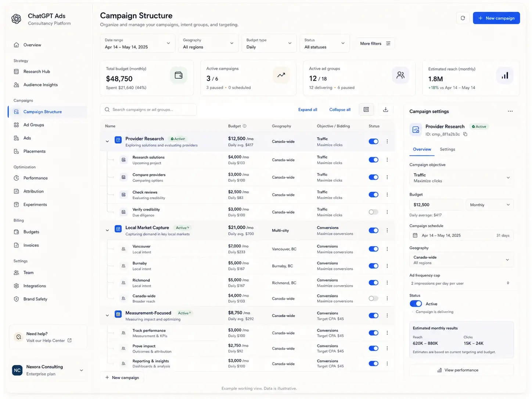The image size is (532, 399).
Task: Toggle Active status in campaign settings panel
Action: click(x=416, y=304)
